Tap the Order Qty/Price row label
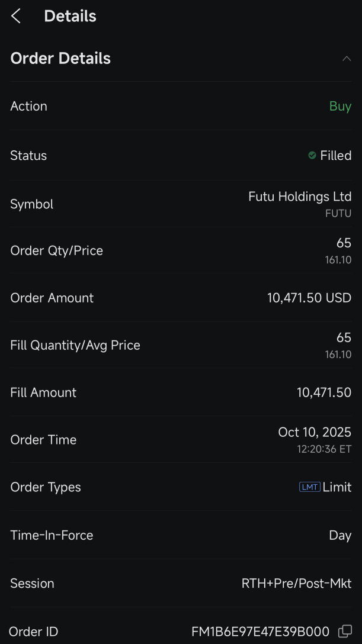 point(56,250)
